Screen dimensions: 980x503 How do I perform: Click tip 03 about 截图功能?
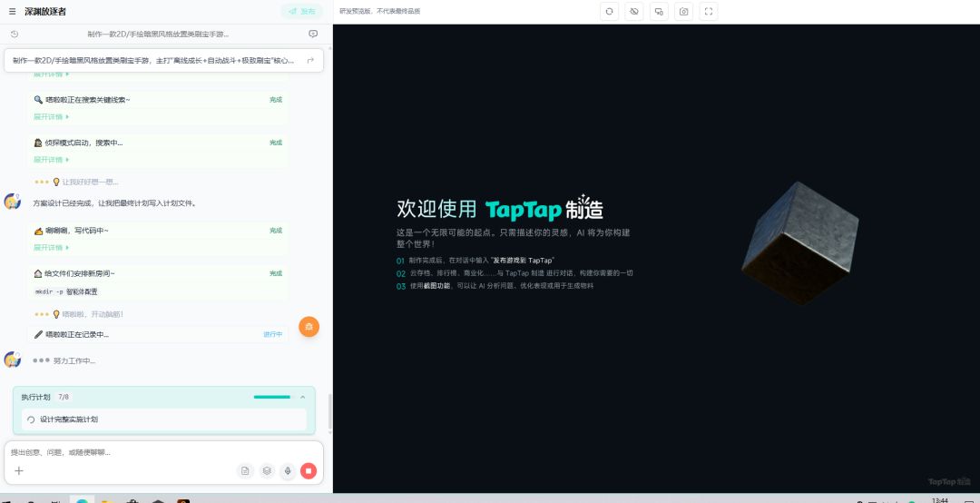coord(495,286)
